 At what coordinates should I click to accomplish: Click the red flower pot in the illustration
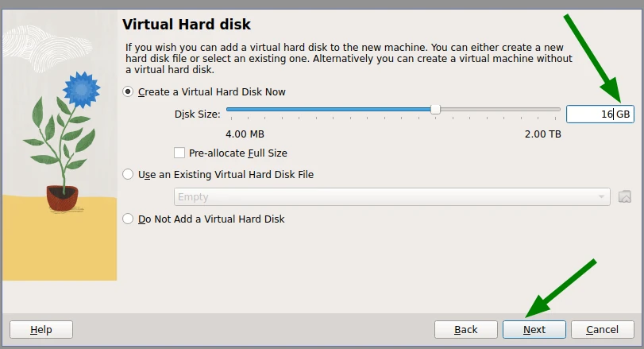[62, 196]
